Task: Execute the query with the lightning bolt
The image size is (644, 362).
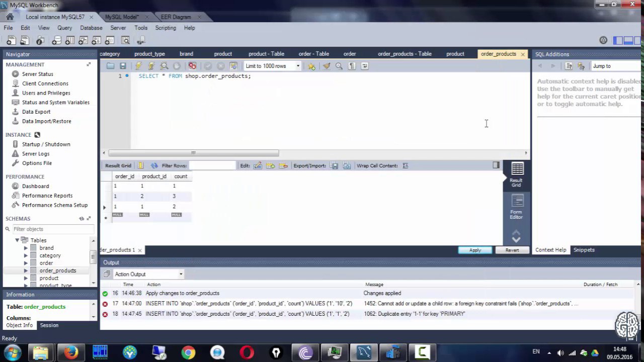Action: tap(138, 66)
